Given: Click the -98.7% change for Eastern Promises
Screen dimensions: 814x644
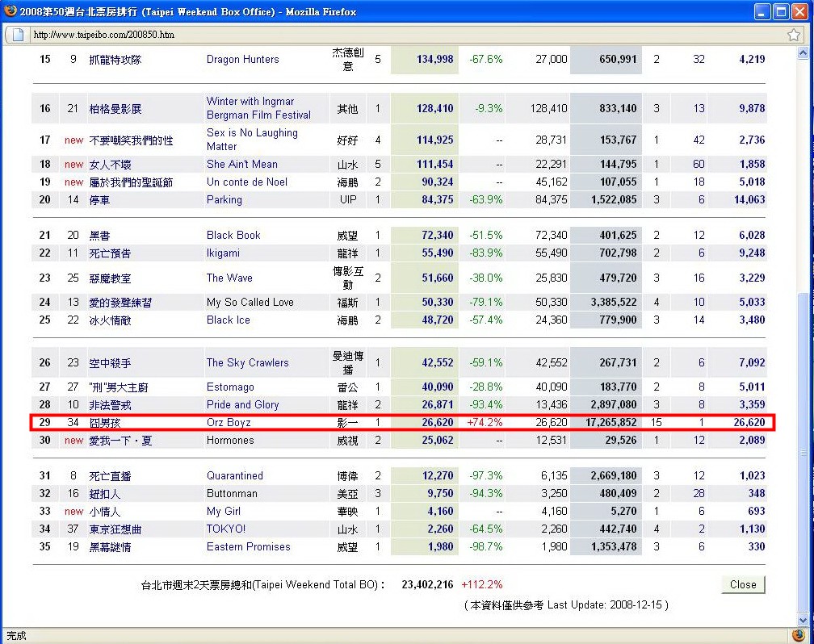Looking at the screenshot, I should pyautogui.click(x=486, y=546).
